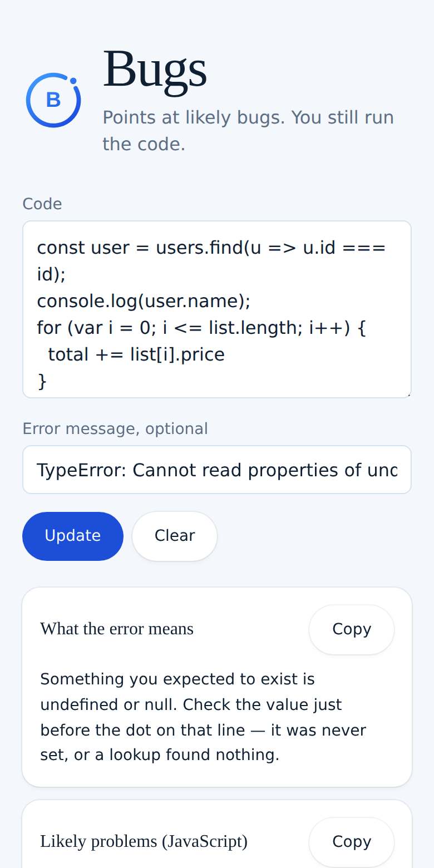Click the Code field label

[42, 204]
